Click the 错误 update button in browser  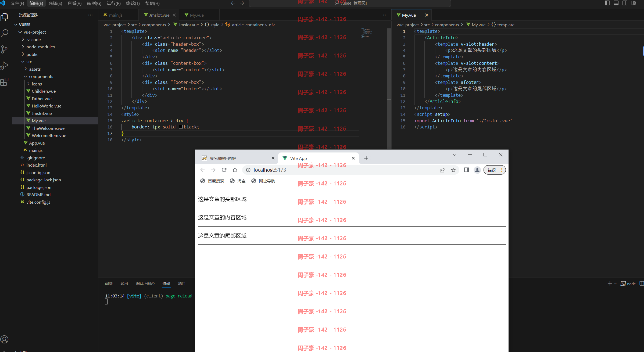[x=495, y=170]
